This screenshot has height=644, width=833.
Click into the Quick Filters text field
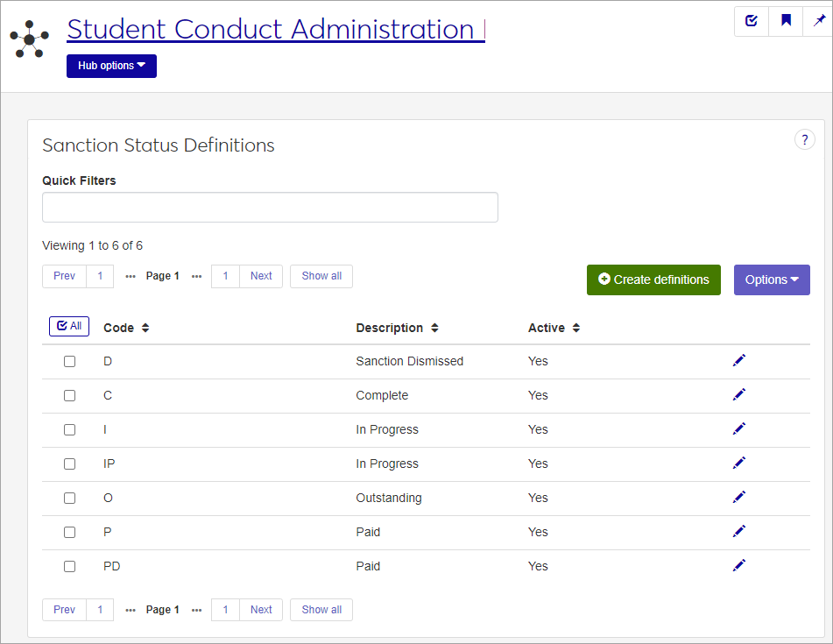270,208
